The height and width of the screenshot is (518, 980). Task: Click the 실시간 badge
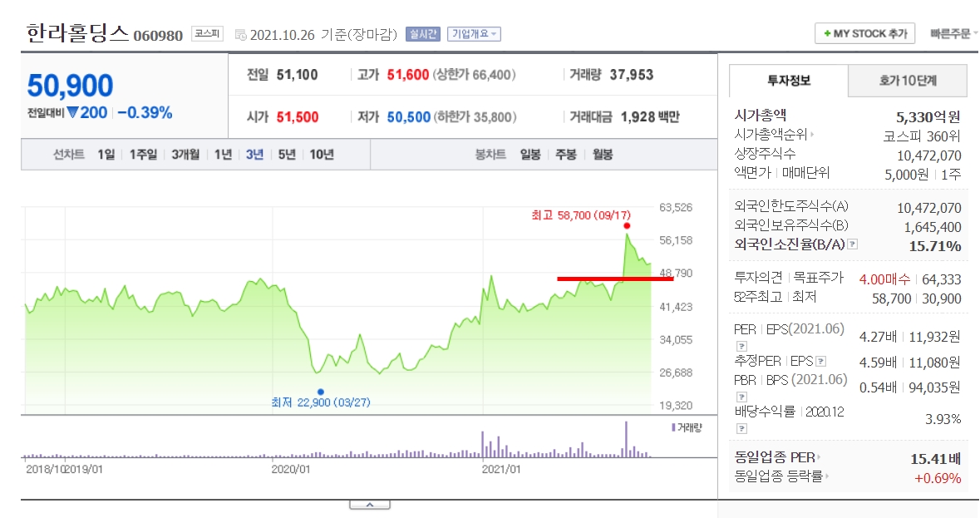[423, 34]
